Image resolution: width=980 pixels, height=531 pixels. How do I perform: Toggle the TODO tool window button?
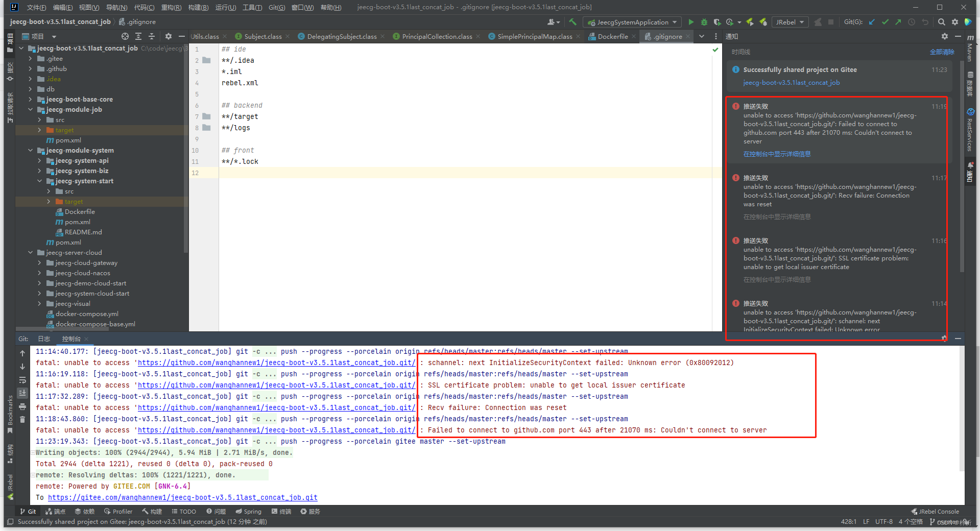pos(184,511)
